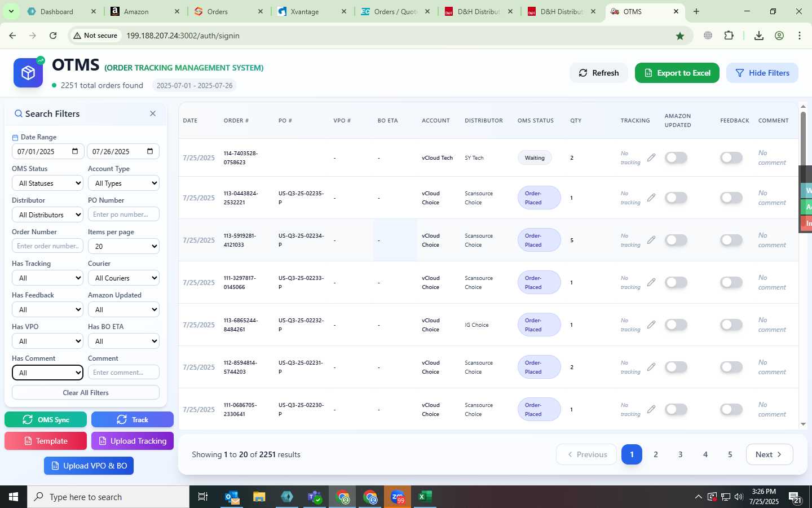The width and height of the screenshot is (812, 508).
Task: Open the Distributor filter dropdown
Action: pyautogui.click(x=47, y=214)
